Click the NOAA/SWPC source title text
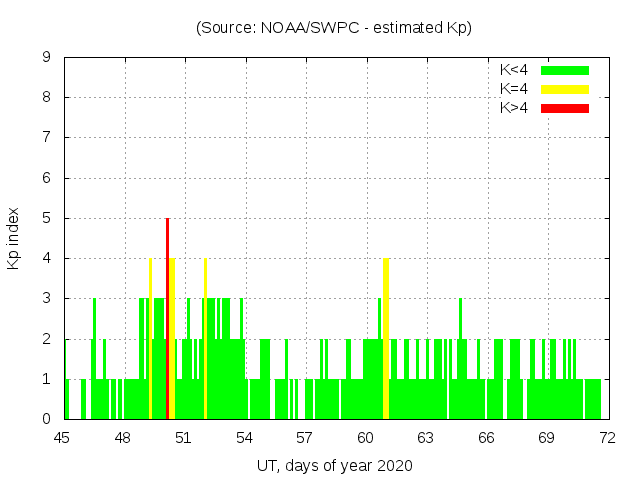 (x=334, y=28)
